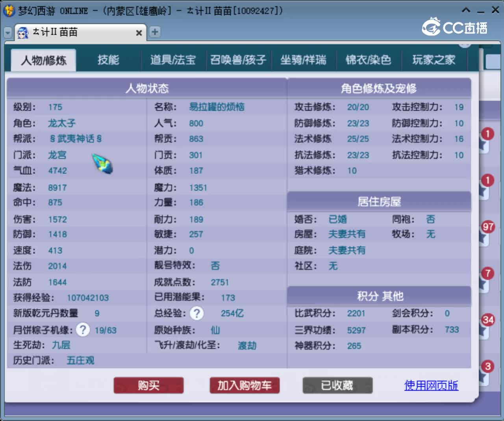The image size is (504, 421).
Task: Click the game logo icon in title bar
Action: pyautogui.click(x=9, y=10)
